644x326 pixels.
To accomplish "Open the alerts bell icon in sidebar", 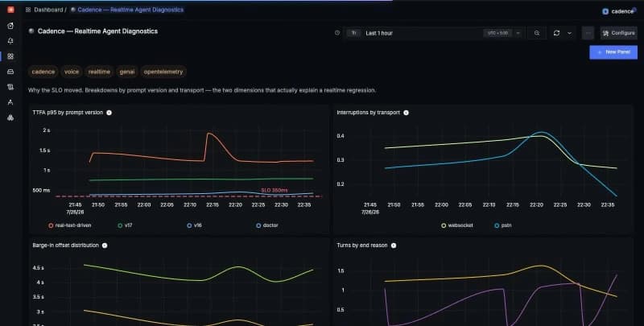I will (x=10, y=41).
